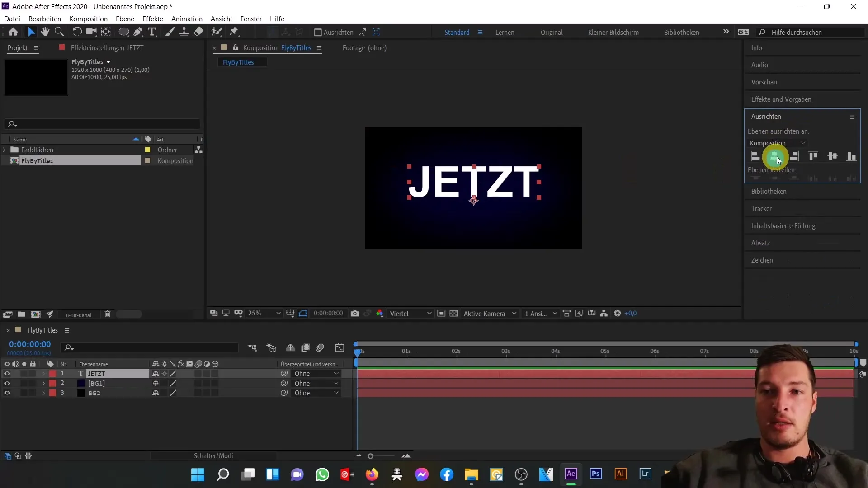Open Aktive Kamera view dropdown

coord(490,314)
